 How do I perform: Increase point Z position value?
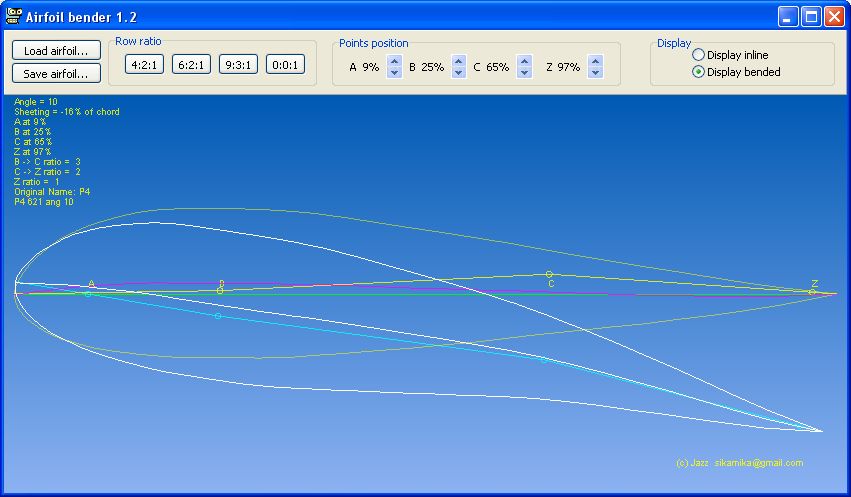coord(595,61)
